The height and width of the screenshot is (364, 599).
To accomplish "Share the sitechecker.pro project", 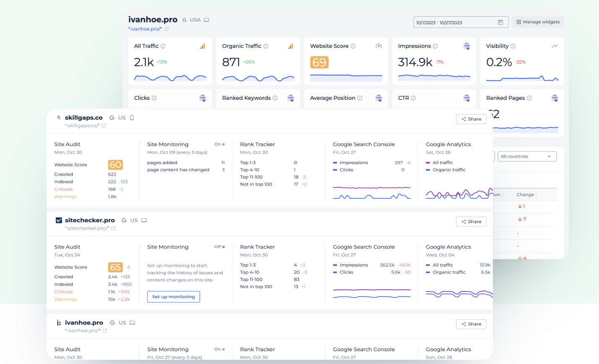I will [x=471, y=221].
